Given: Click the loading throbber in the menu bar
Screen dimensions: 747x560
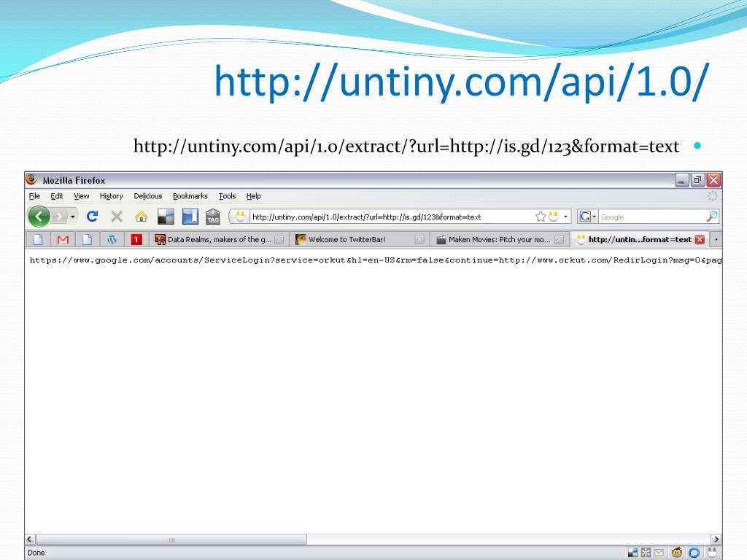Looking at the screenshot, I should (x=712, y=196).
